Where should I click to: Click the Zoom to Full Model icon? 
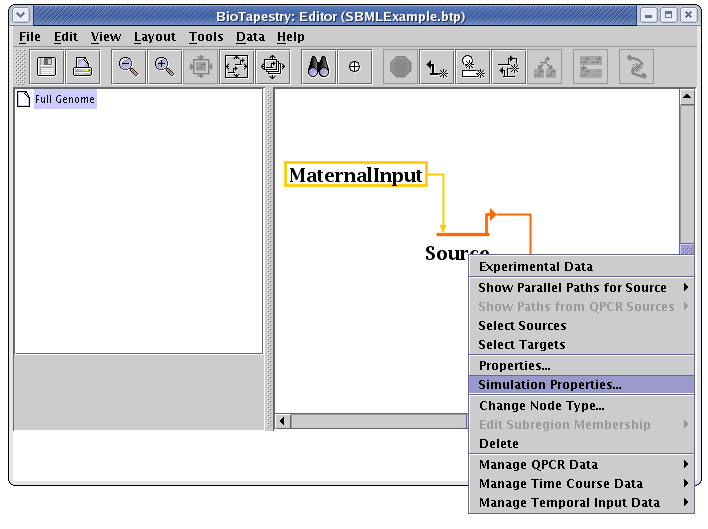coord(236,67)
